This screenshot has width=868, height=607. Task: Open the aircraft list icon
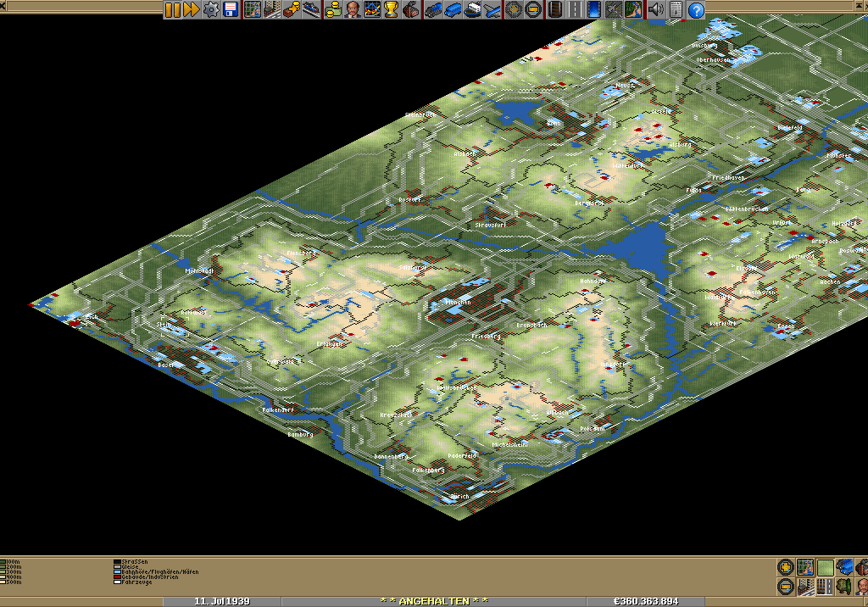(492, 10)
